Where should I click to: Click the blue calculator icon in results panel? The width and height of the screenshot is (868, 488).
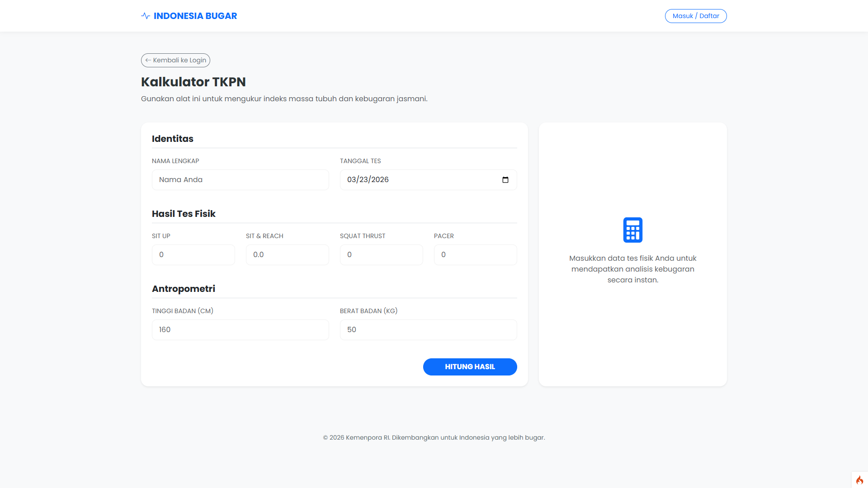tap(632, 230)
